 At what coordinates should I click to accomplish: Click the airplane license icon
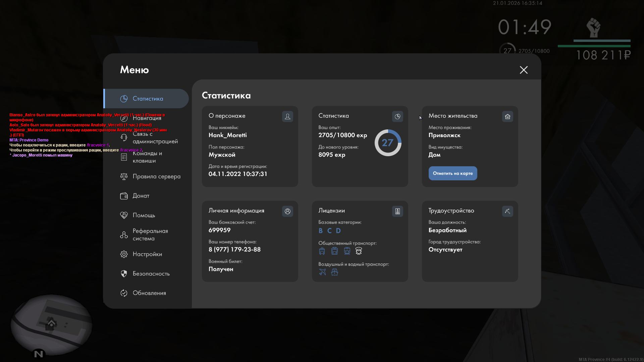tap(322, 272)
